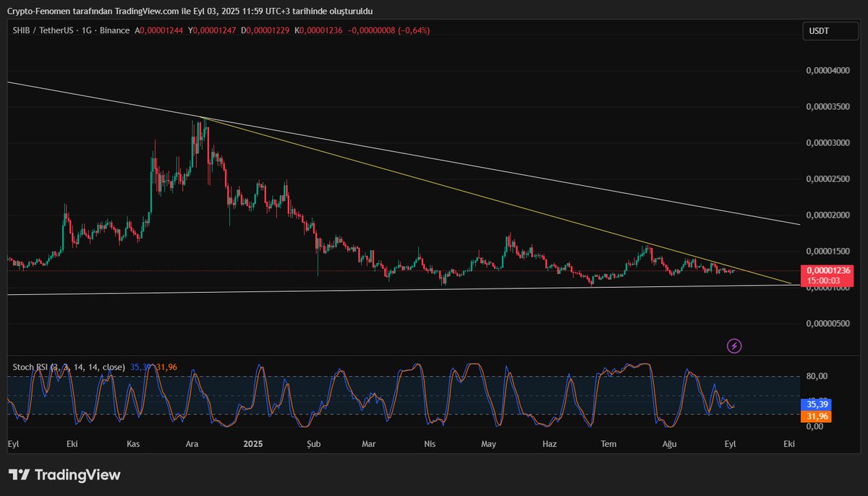Click the Kas month on time axis
The width and height of the screenshot is (868, 496).
coord(134,443)
